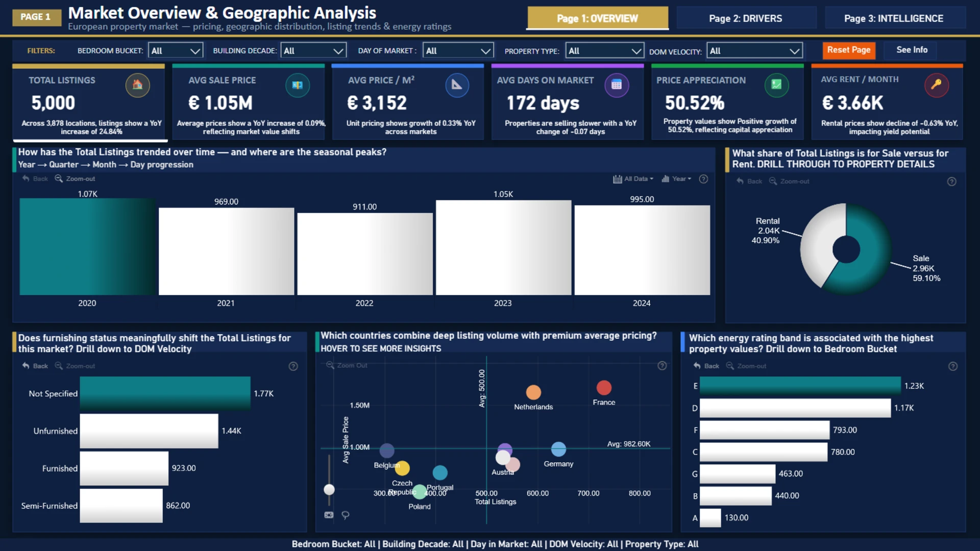Open the DOM Velocity filter dropdown
This screenshot has width=980, height=551.
(x=754, y=51)
